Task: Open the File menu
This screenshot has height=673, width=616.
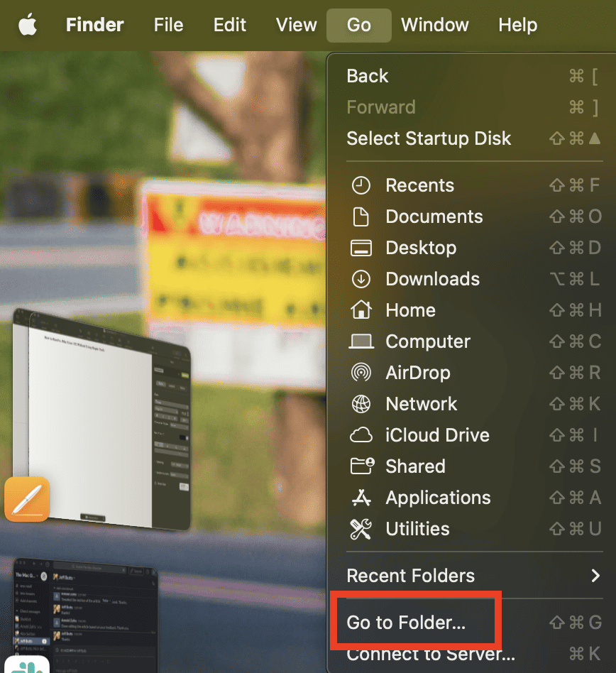Action: click(168, 26)
